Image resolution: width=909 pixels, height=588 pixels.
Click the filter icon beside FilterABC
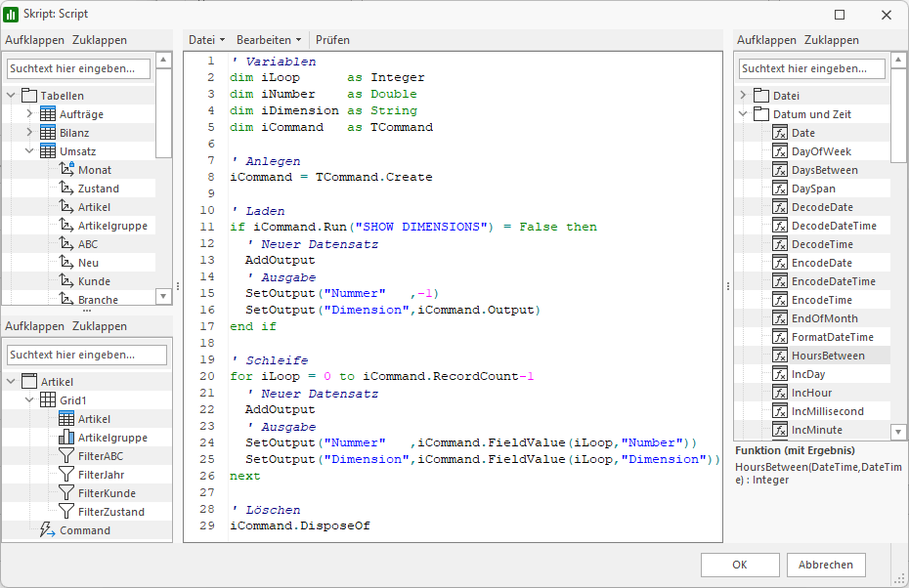click(67, 456)
